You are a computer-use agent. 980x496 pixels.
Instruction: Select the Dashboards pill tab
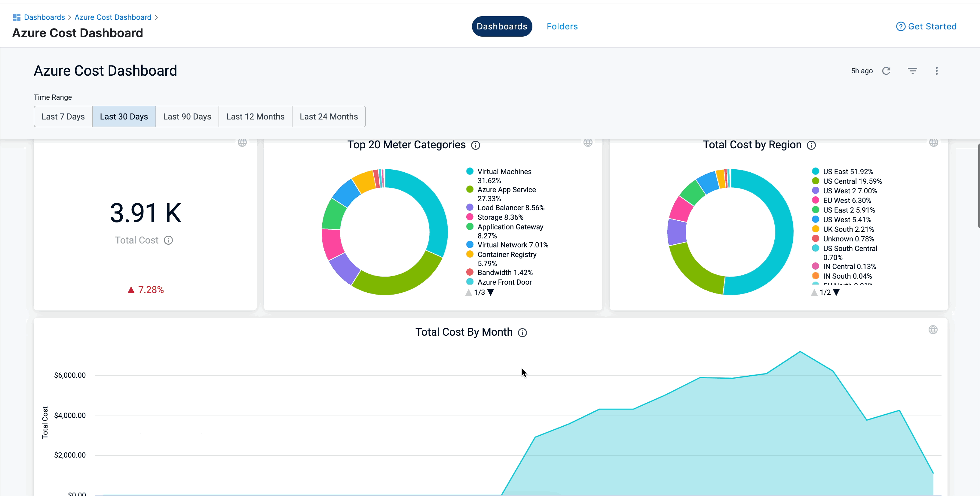tap(502, 26)
